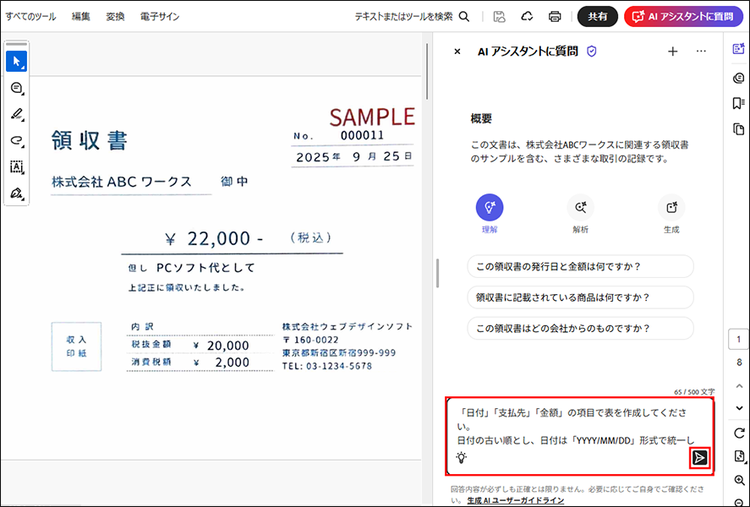Select the comment bubble tool

pos(16,89)
